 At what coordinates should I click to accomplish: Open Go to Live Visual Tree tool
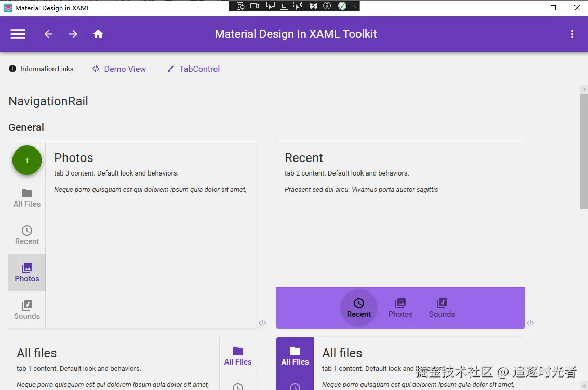pos(240,6)
